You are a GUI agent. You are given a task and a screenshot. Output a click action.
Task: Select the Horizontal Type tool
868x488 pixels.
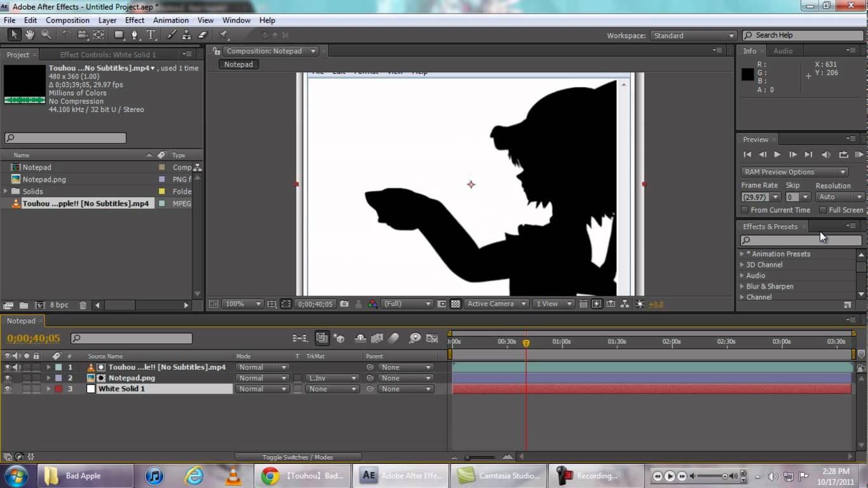(151, 35)
